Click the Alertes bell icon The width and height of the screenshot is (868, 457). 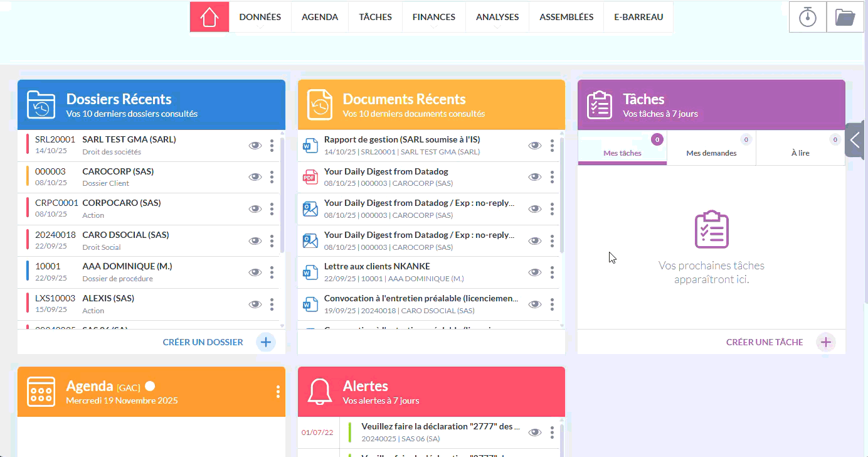[x=320, y=392]
